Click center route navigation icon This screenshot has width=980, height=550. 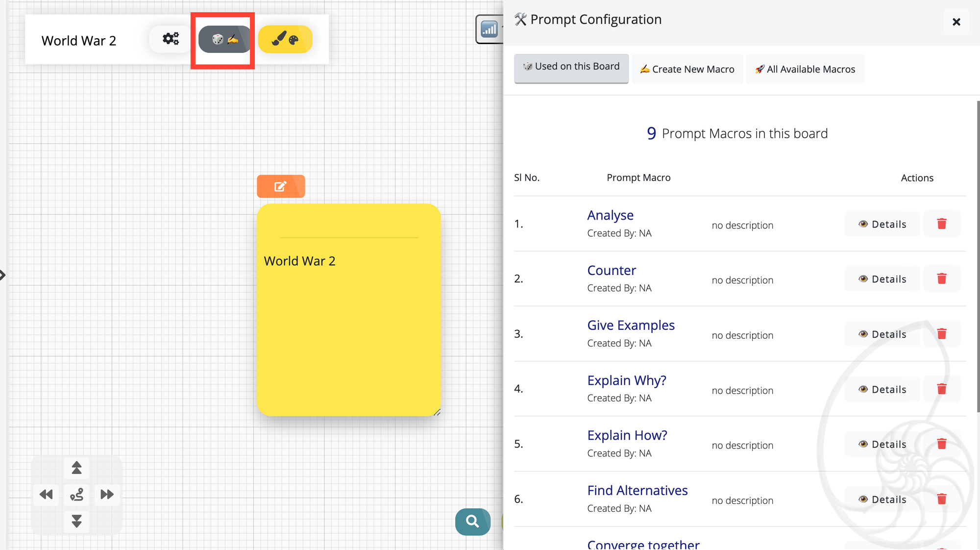pyautogui.click(x=76, y=494)
